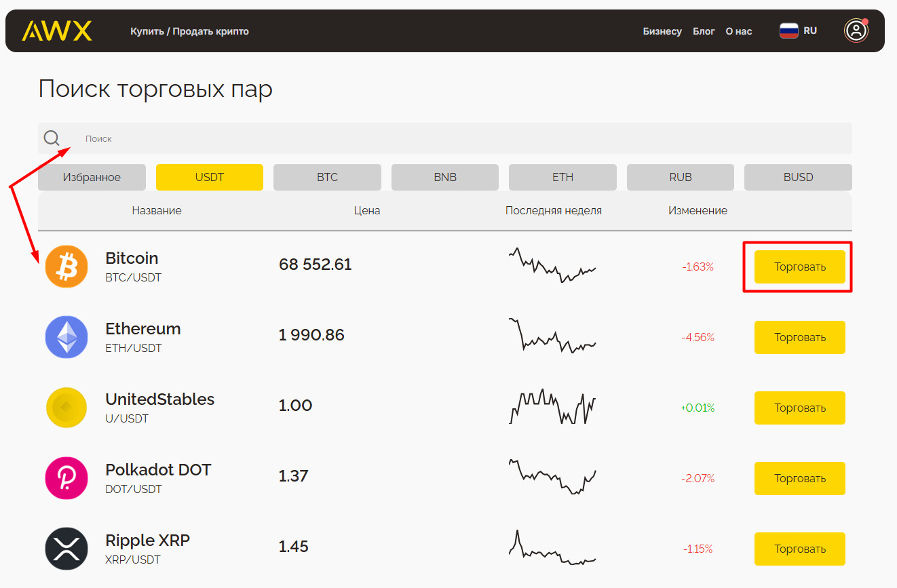Select the RUB pairs tab
Screen dimensions: 897x588
tap(680, 177)
